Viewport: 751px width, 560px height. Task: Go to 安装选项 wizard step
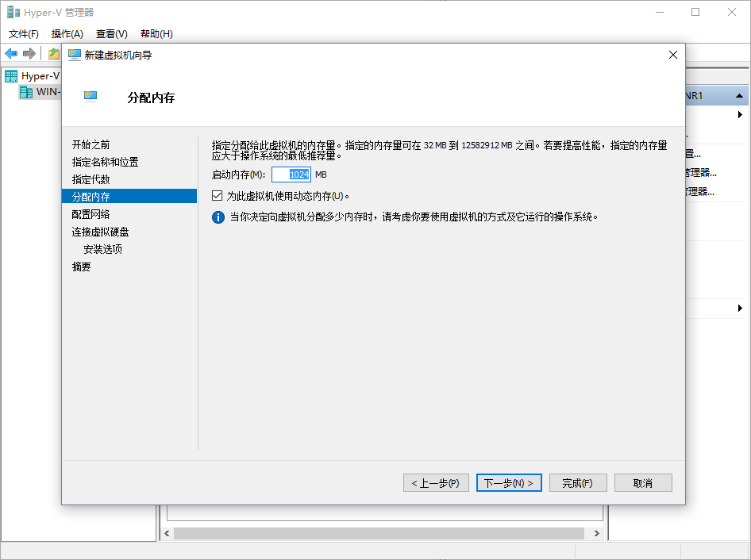click(x=103, y=249)
